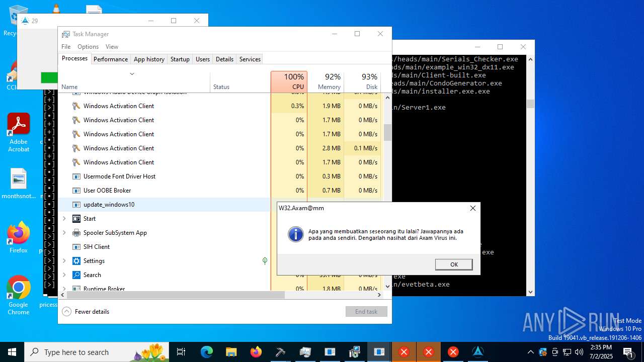The image size is (644, 362).
Task: Select the monthsnot image file icon
Action: click(19, 184)
